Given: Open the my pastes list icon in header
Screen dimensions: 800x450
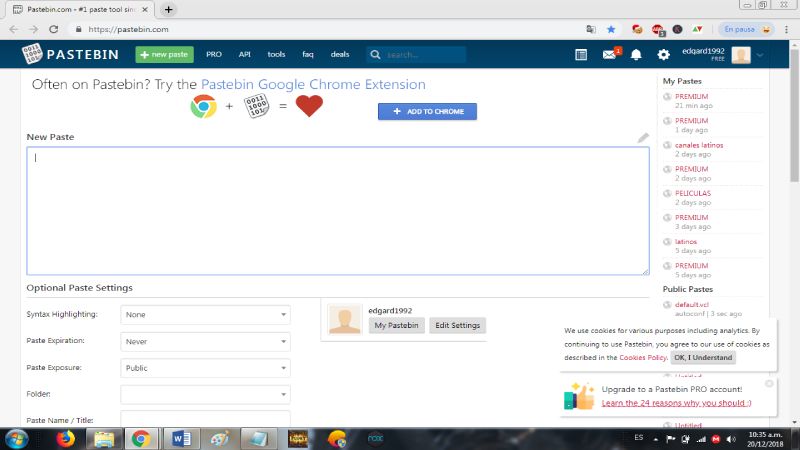Looking at the screenshot, I should [x=581, y=55].
